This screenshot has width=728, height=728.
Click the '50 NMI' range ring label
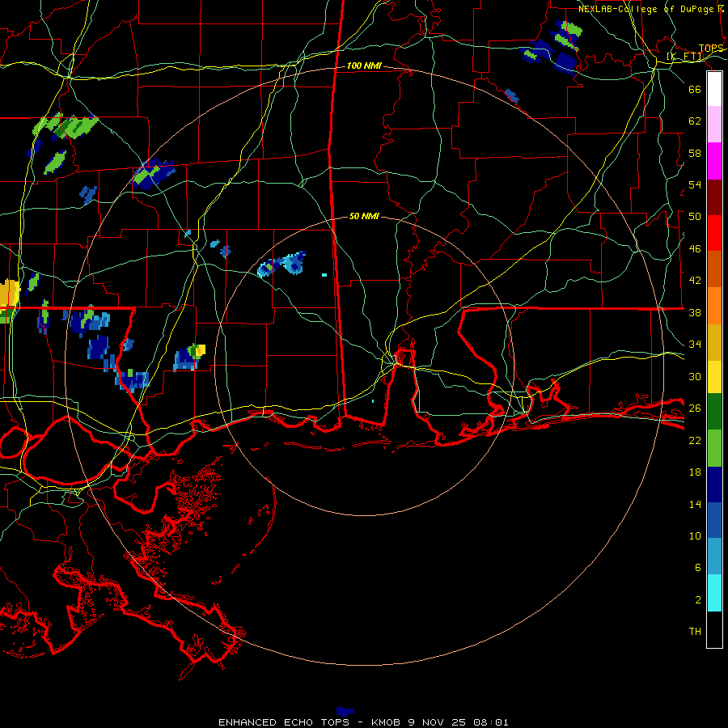(x=364, y=216)
